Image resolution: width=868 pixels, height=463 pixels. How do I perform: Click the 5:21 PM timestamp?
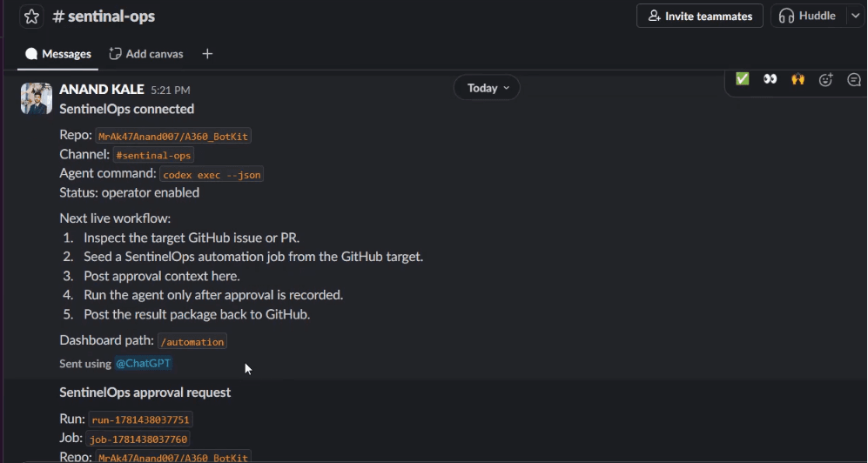point(171,90)
